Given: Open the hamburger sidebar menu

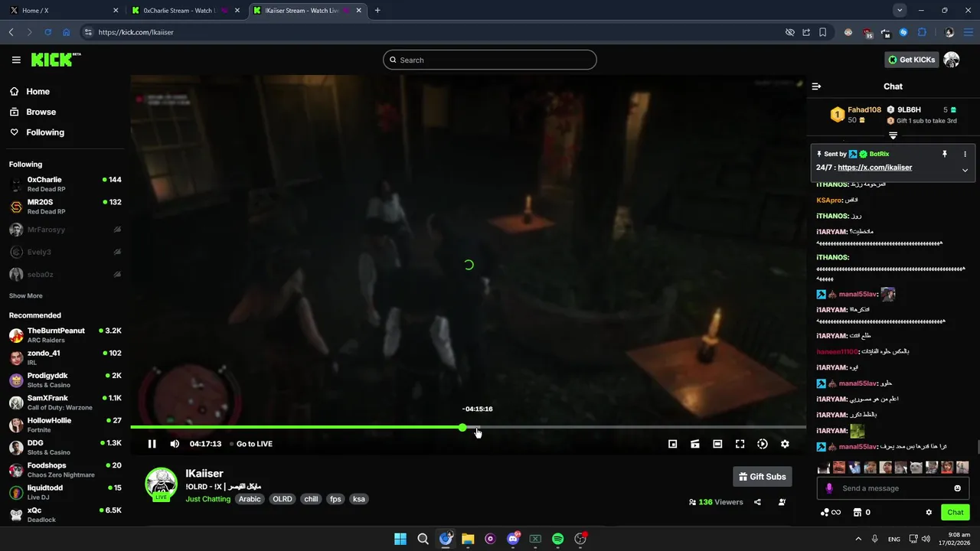Looking at the screenshot, I should 16,60.
